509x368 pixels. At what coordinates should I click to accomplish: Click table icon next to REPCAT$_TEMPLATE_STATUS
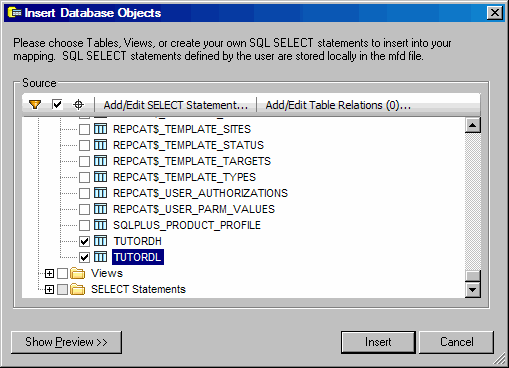(x=100, y=145)
